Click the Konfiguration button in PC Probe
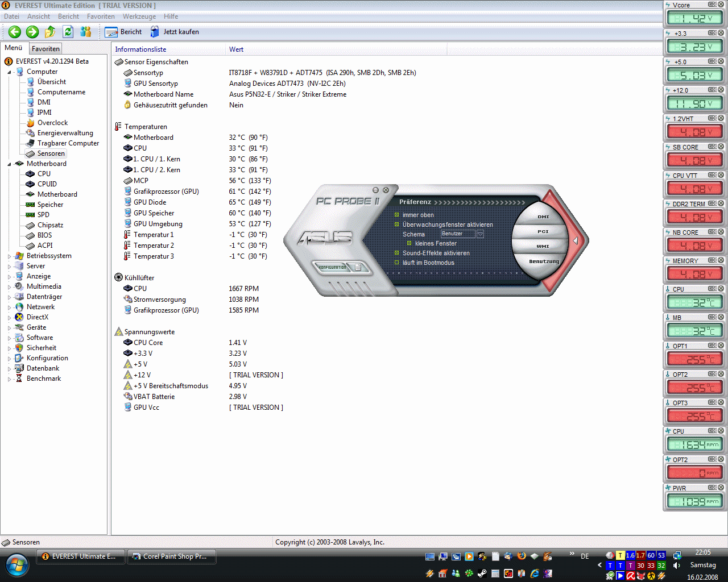This screenshot has width=728, height=582. (333, 267)
